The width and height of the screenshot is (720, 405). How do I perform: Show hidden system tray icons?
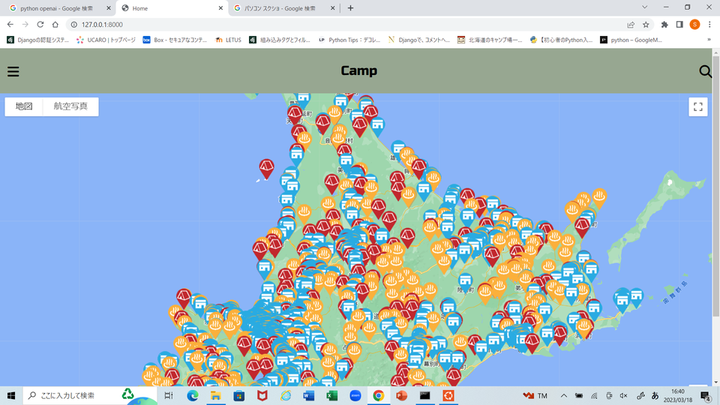[564, 396]
